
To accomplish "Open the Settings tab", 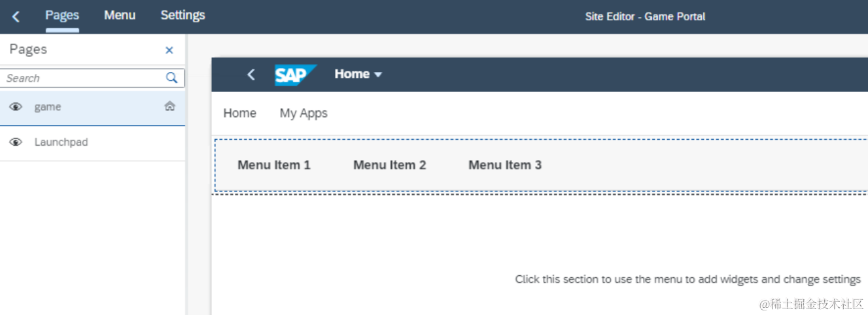I will point(182,16).
